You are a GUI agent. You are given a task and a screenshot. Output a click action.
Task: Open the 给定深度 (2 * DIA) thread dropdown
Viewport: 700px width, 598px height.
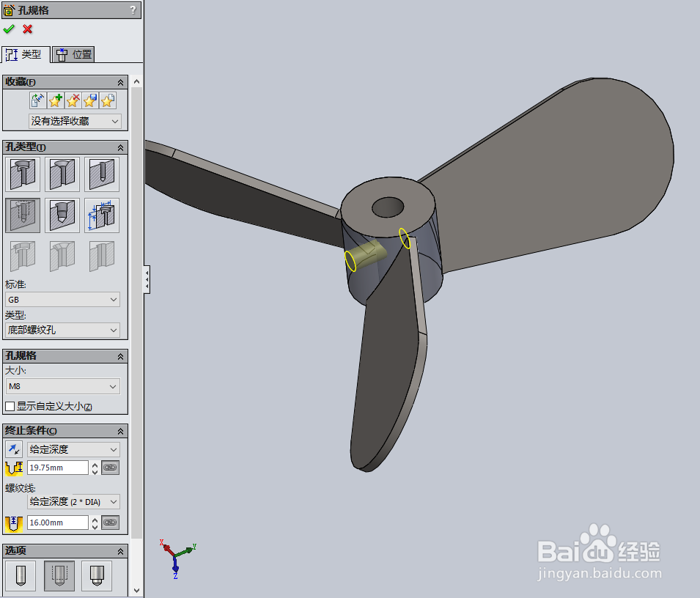73,501
